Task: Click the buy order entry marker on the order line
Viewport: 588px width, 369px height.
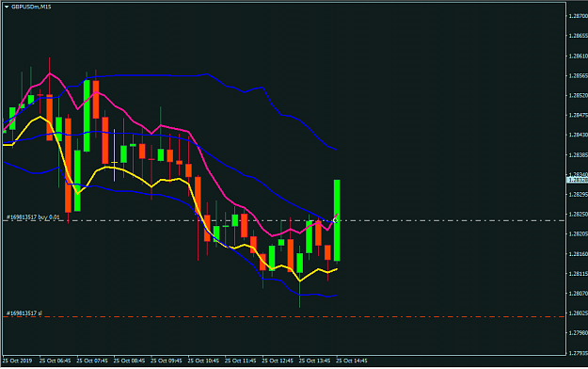Action: (335, 220)
